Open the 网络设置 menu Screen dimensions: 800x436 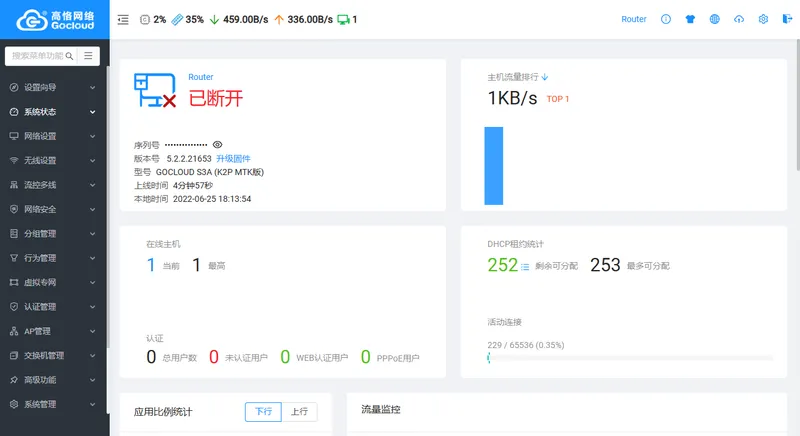[53, 136]
